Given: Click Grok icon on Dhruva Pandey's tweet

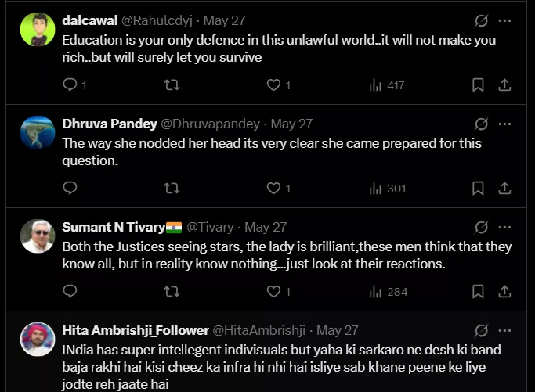Looking at the screenshot, I should [x=481, y=124].
